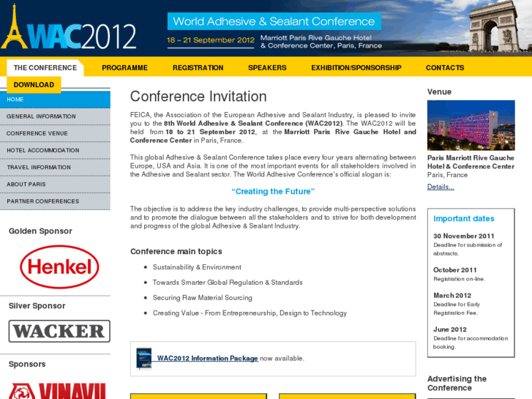Click Towards Smarter Global Regulation topic
Screen dimensions: 532x399
click(x=228, y=283)
